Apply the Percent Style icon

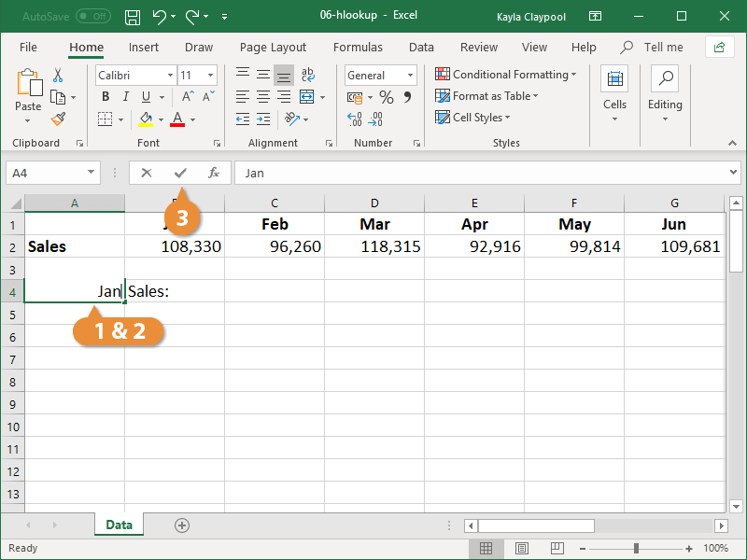click(x=387, y=96)
